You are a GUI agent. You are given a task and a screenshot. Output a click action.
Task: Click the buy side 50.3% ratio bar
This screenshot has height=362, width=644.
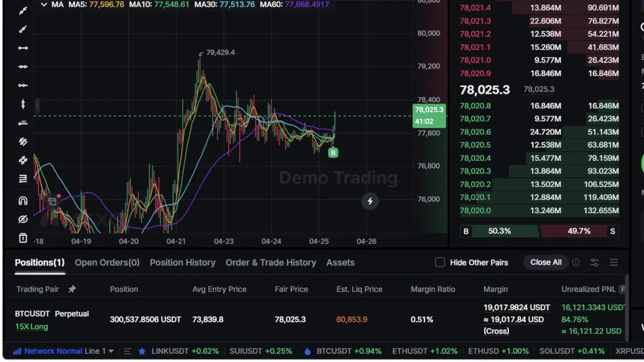pyautogui.click(x=499, y=231)
